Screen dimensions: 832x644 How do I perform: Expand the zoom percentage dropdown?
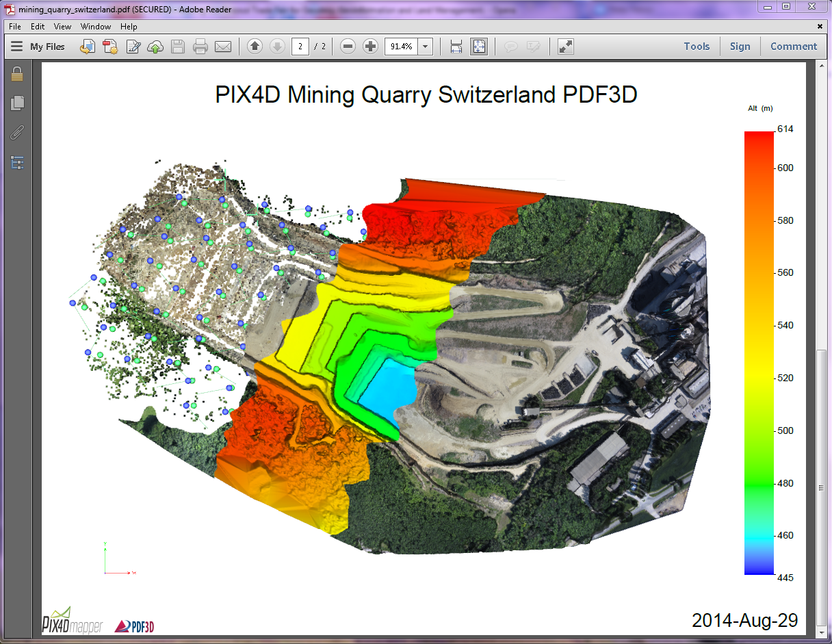tap(426, 47)
